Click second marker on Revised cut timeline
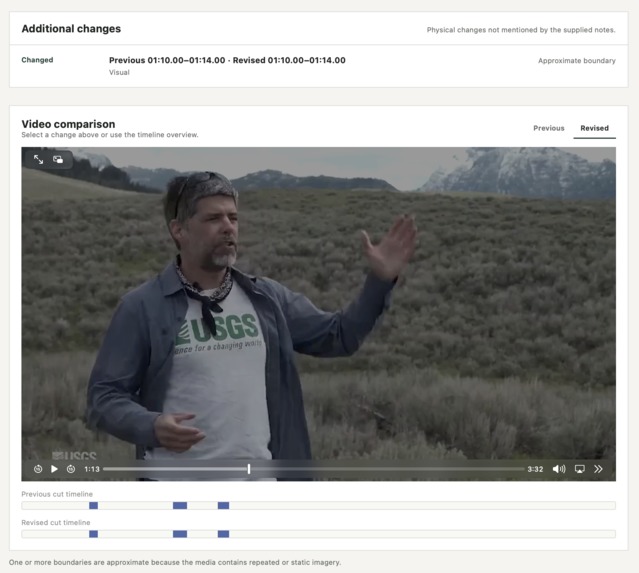Image resolution: width=639 pixels, height=573 pixels. [x=180, y=534]
